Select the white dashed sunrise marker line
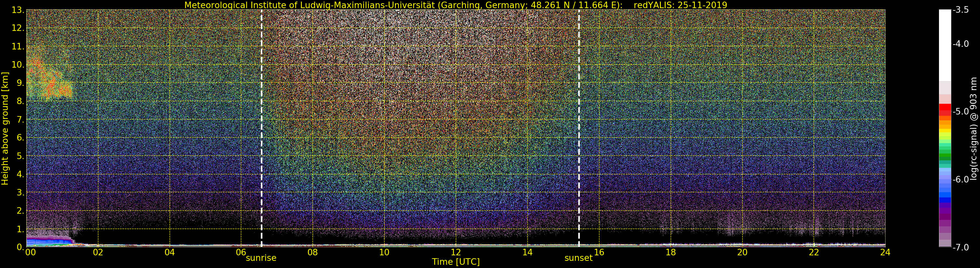 click(262, 128)
